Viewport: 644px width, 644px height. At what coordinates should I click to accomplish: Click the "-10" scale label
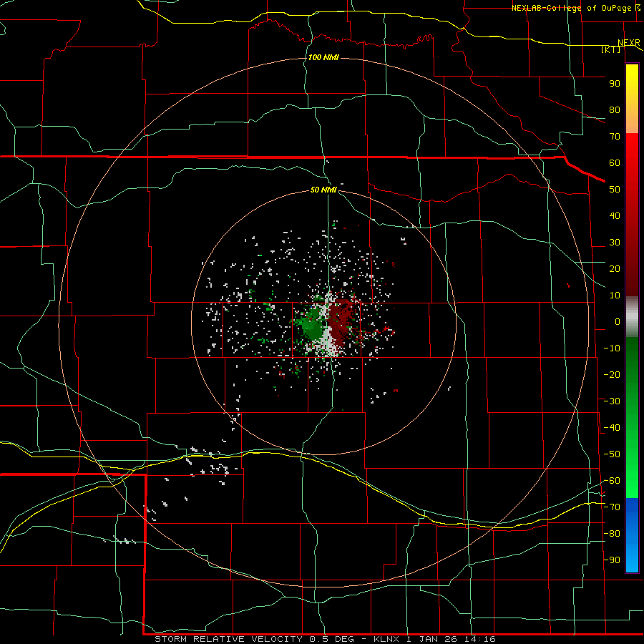coord(612,348)
